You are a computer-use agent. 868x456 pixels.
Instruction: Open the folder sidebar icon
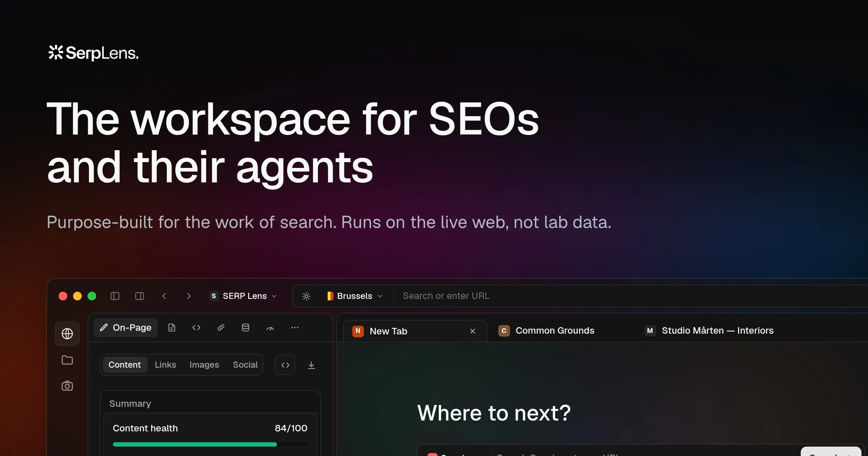click(67, 360)
